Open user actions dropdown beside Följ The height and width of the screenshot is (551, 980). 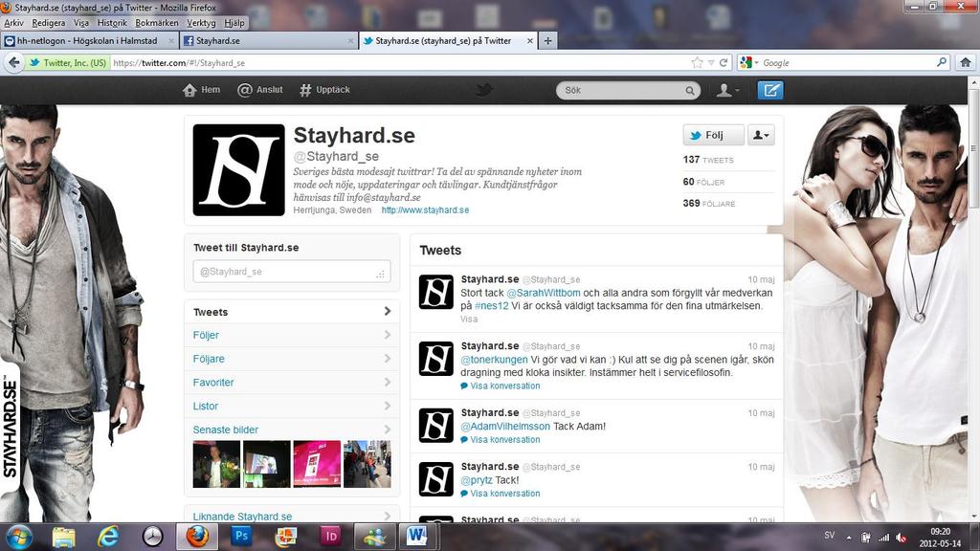(x=761, y=135)
